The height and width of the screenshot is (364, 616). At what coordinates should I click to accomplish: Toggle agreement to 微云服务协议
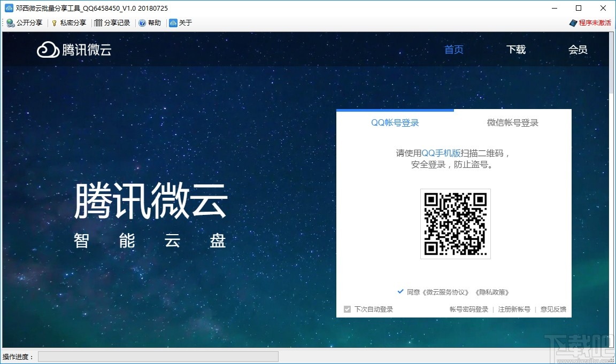[x=400, y=292]
